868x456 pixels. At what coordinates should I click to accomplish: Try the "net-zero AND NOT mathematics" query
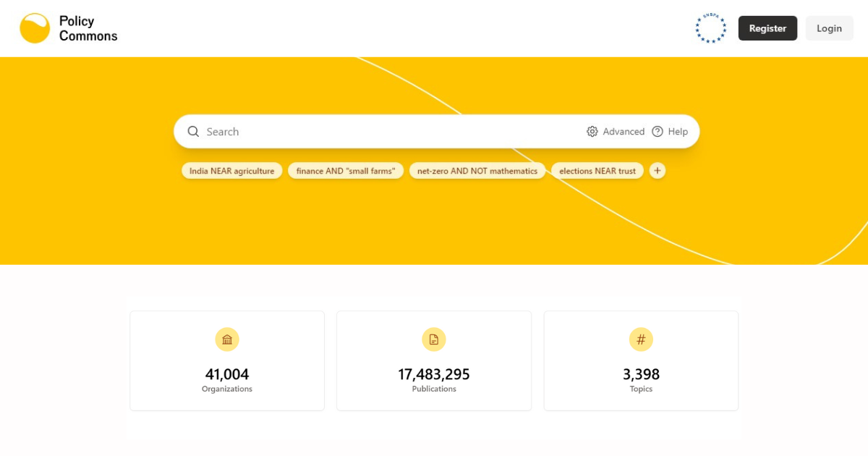coord(477,171)
